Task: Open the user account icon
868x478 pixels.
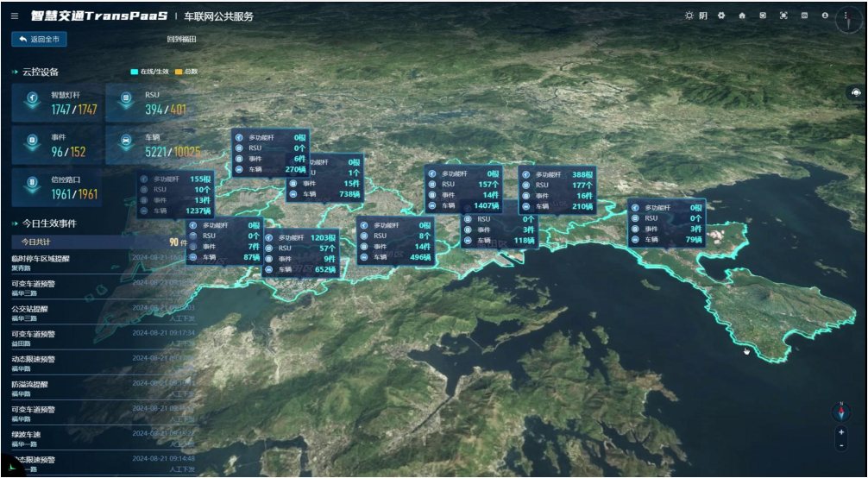Action: click(825, 16)
